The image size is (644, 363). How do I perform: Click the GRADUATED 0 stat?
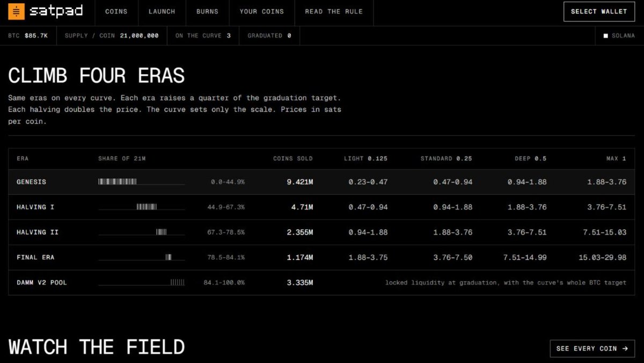point(269,35)
